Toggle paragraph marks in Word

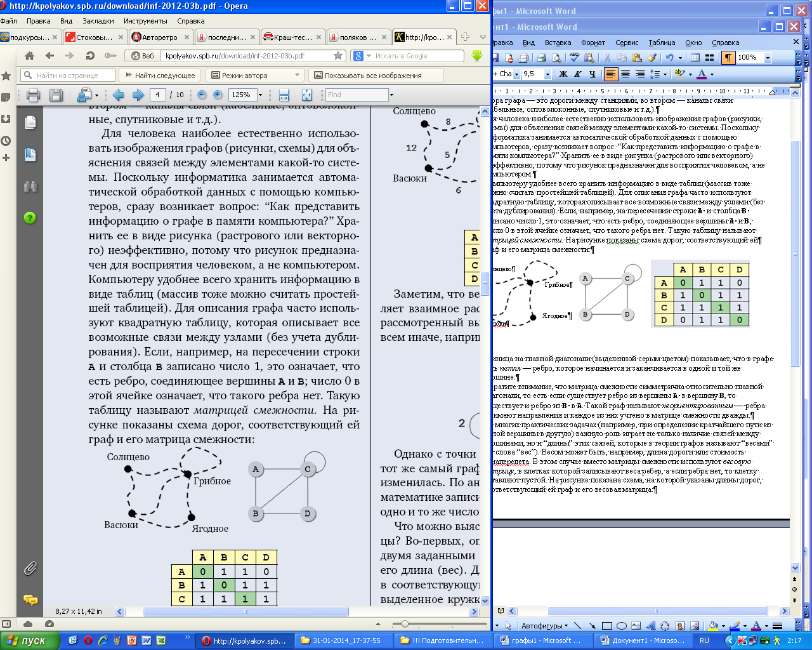(x=728, y=58)
